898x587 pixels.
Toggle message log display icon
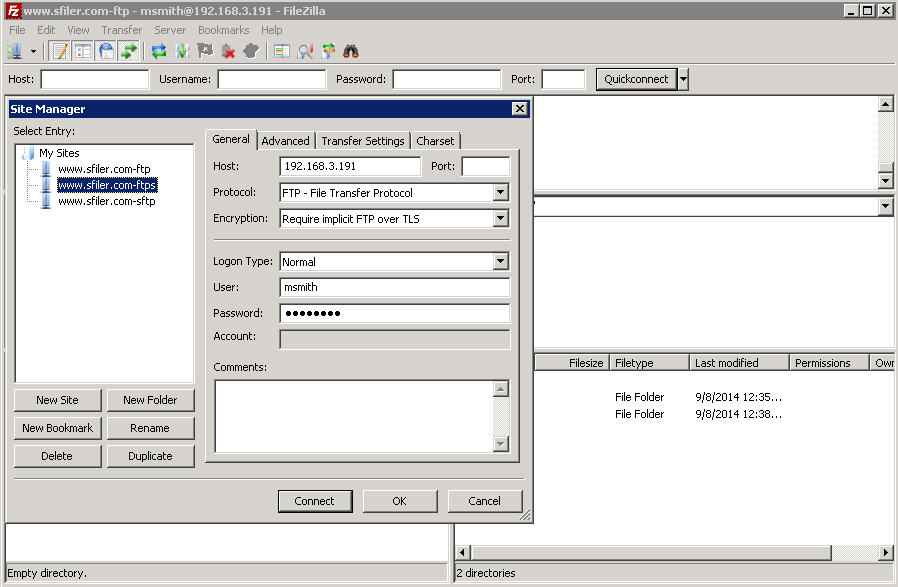click(60, 52)
